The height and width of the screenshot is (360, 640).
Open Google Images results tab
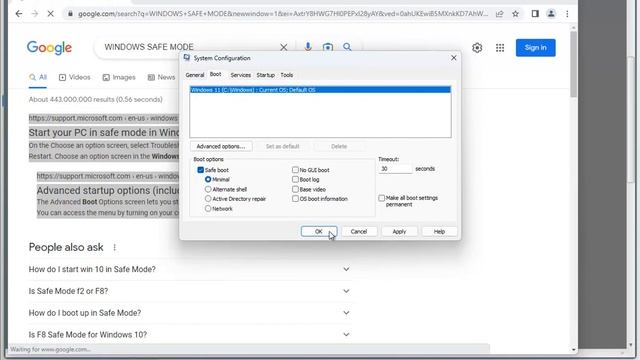pos(119,77)
